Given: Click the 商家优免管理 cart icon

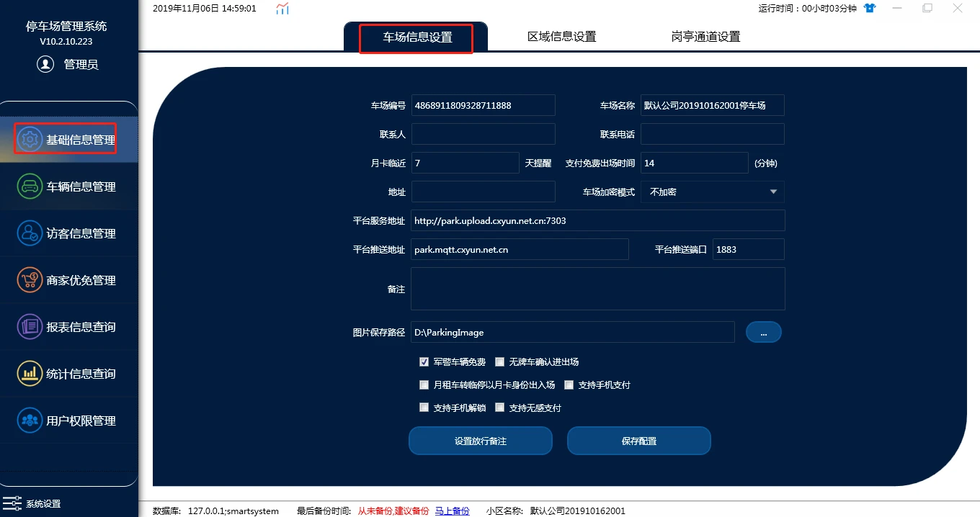Looking at the screenshot, I should point(30,280).
